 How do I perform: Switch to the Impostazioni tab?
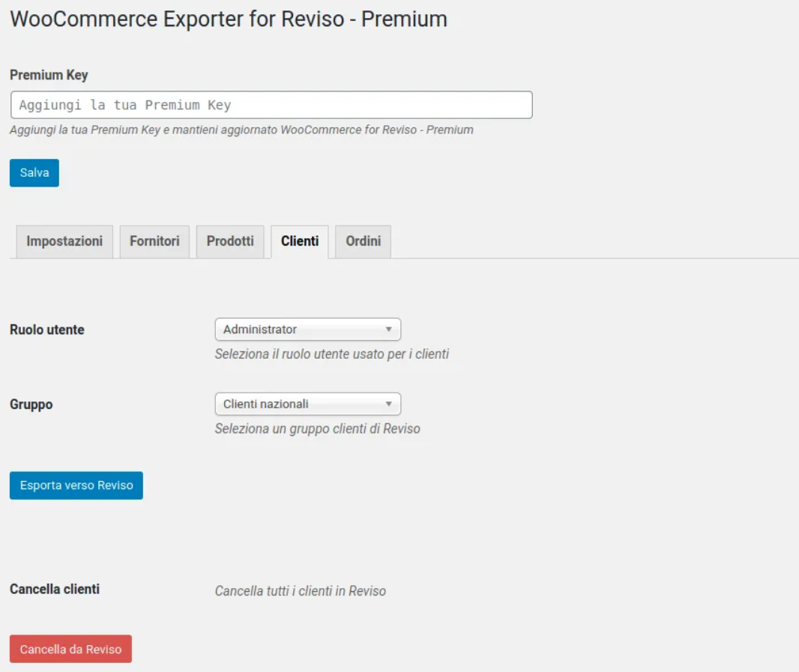tap(64, 241)
